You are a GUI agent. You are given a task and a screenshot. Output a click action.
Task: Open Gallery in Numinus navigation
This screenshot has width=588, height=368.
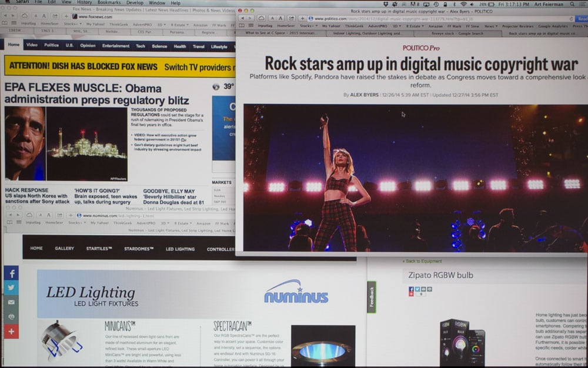point(64,249)
